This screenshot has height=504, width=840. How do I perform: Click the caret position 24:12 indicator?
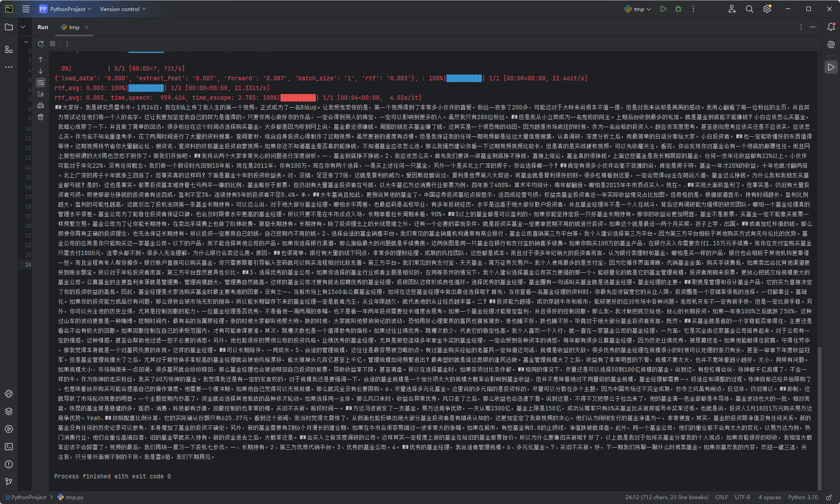pyautogui.click(x=666, y=497)
